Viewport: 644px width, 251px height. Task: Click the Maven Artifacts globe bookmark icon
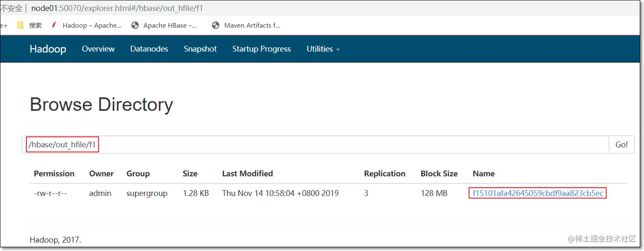pyautogui.click(x=216, y=26)
